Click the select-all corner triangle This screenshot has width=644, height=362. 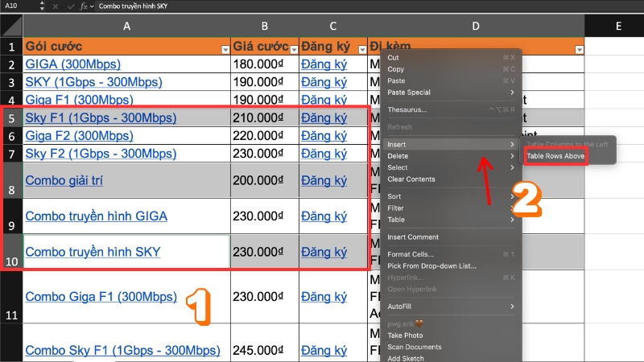(x=11, y=26)
